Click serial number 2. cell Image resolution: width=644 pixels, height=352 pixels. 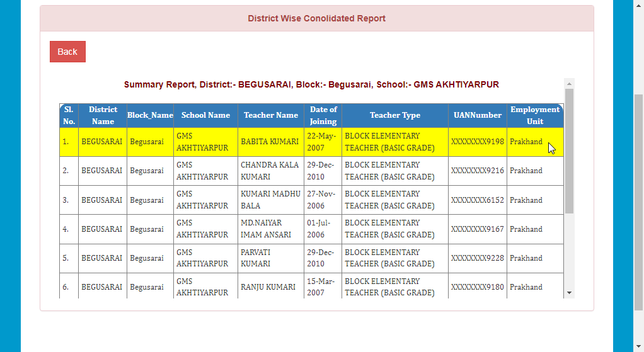tap(69, 171)
